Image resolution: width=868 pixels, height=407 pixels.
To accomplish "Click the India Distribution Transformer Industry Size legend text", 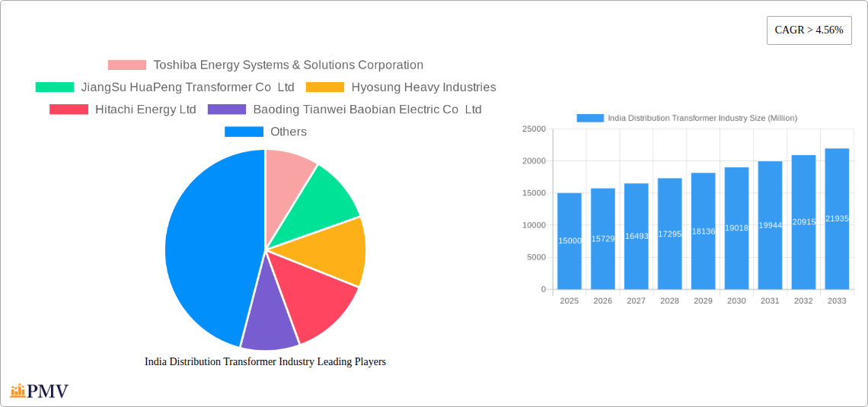I will (x=703, y=118).
